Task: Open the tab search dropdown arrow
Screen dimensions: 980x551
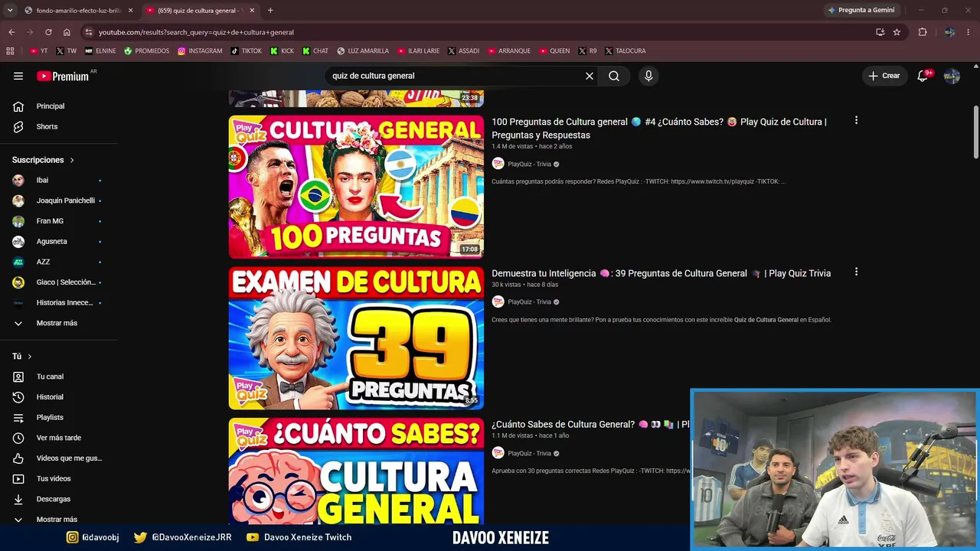Action: click(10, 10)
